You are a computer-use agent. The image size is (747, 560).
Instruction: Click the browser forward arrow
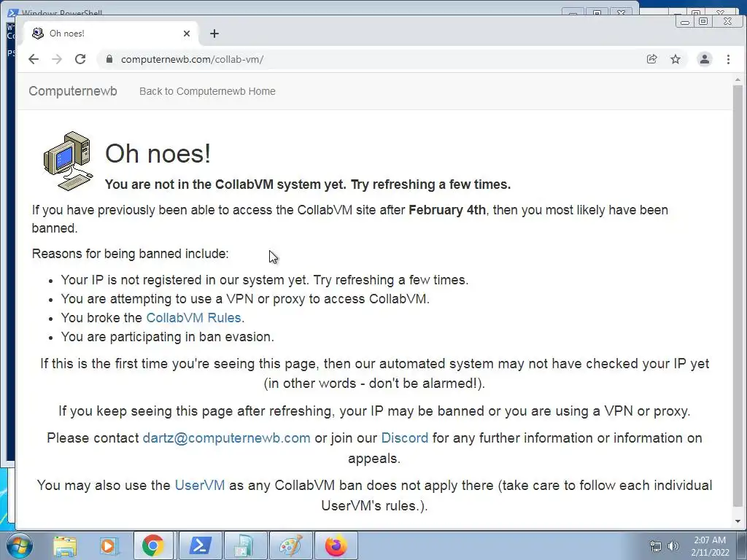tap(57, 59)
